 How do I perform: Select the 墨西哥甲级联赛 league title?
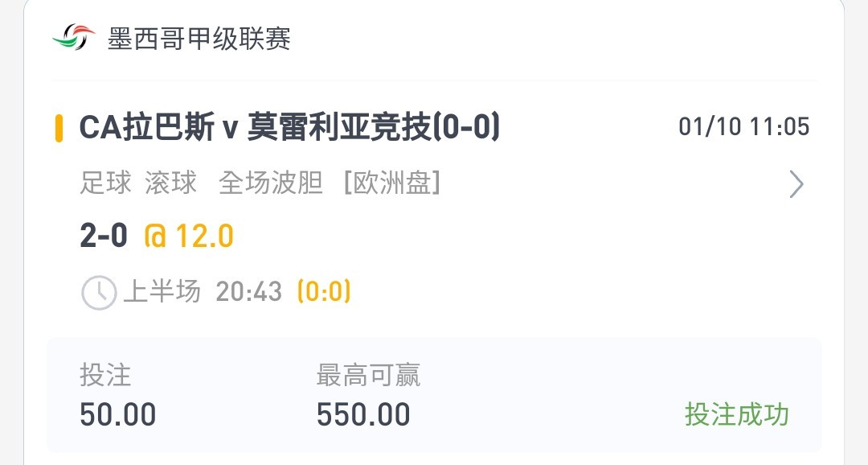pos(199,39)
